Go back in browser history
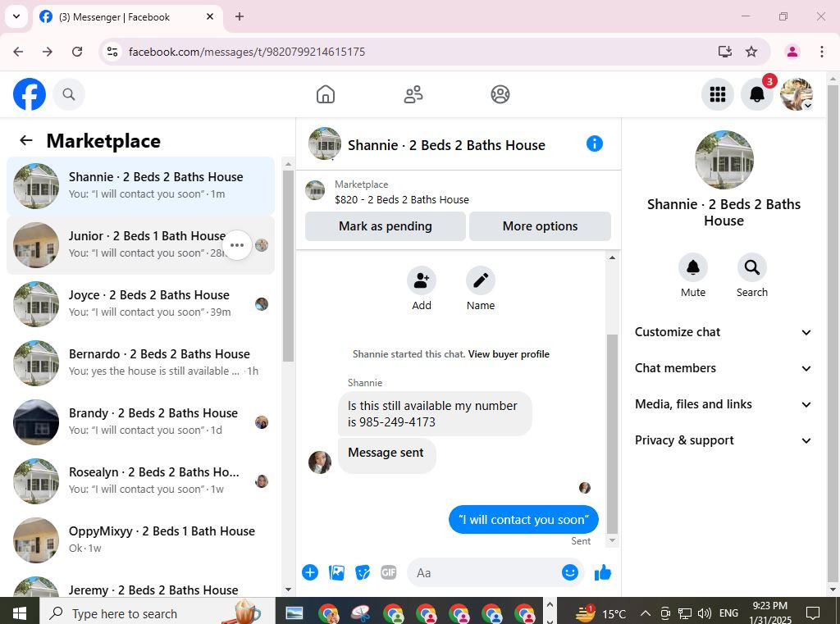Viewport: 840px width, 624px height. tap(18, 52)
